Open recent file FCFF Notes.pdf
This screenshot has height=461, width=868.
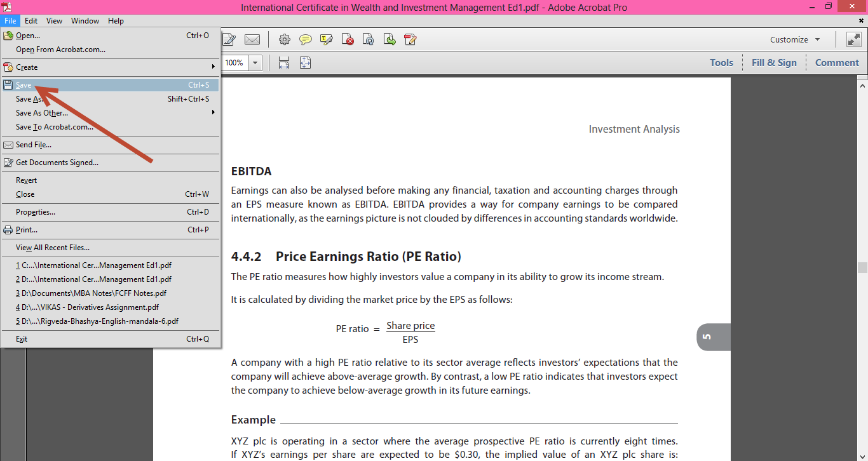pyautogui.click(x=91, y=293)
